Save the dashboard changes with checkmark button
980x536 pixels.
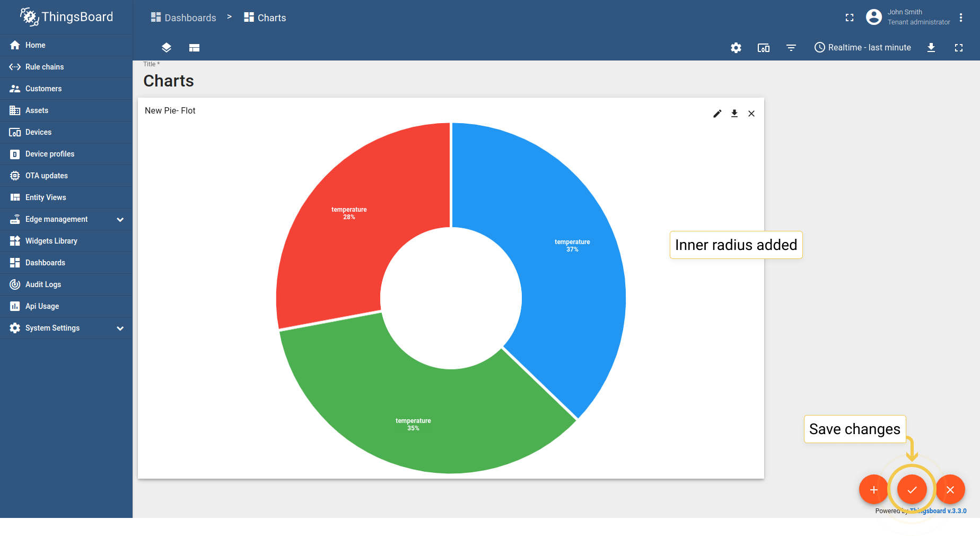[912, 489]
